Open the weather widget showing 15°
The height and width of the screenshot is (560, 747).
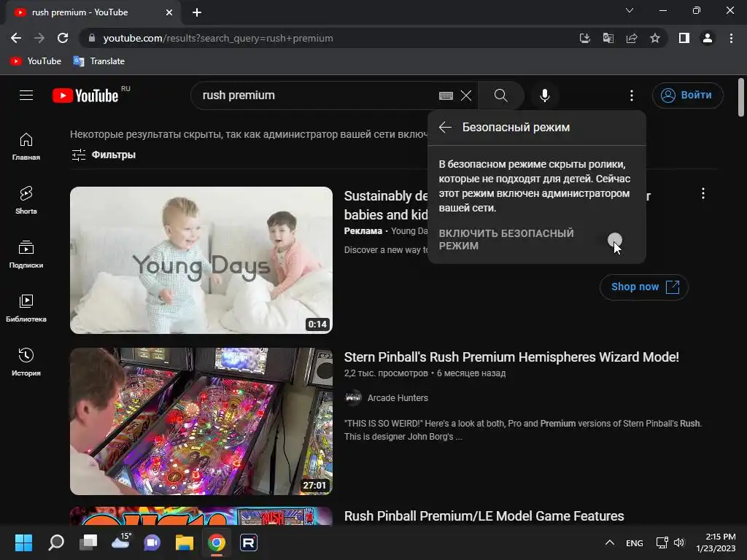120,542
